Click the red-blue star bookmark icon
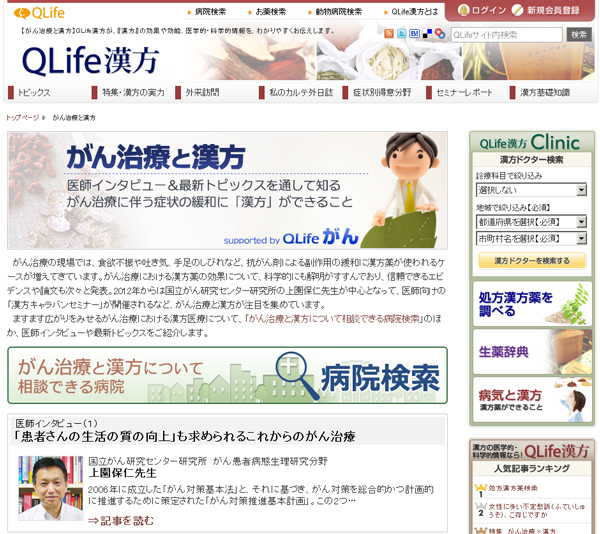This screenshot has height=534, width=600. click(440, 34)
